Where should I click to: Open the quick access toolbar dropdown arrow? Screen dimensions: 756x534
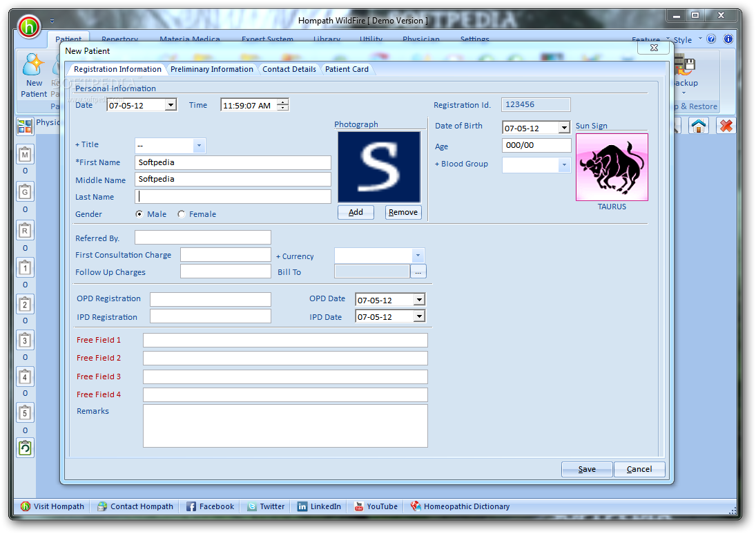click(52, 21)
